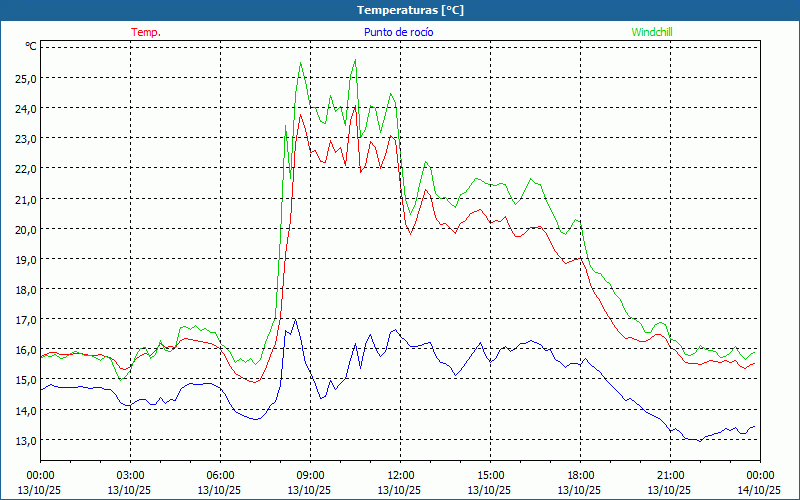Select the 18:00 time axis label
The image size is (800, 500).
coord(580,475)
